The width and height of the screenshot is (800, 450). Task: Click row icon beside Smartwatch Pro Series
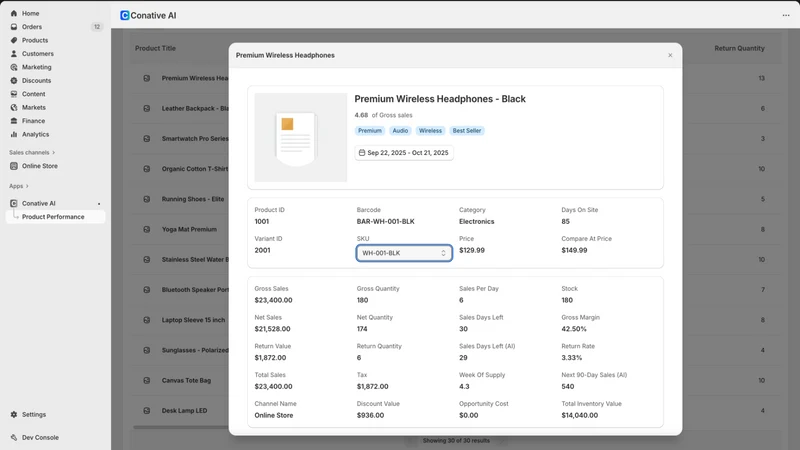[x=146, y=138]
